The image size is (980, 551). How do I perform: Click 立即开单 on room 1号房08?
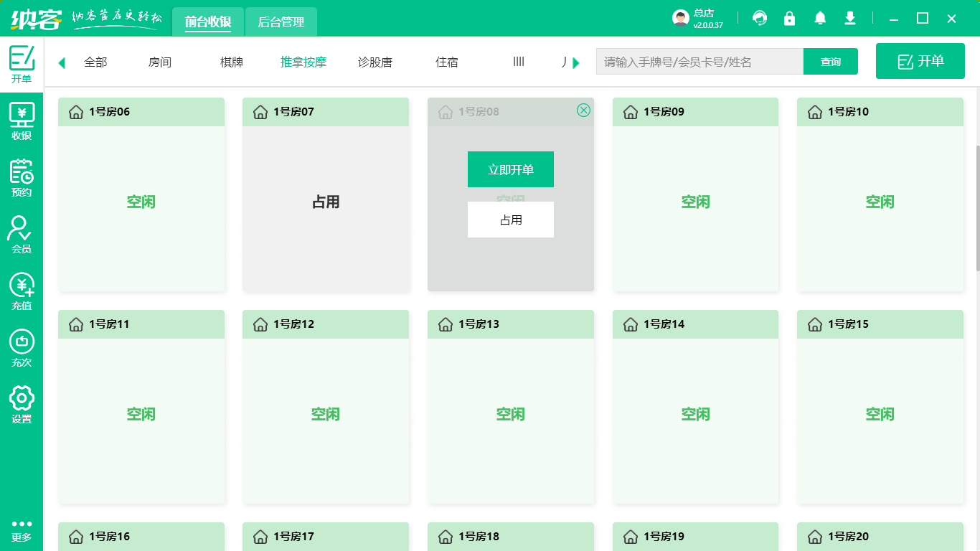511,169
